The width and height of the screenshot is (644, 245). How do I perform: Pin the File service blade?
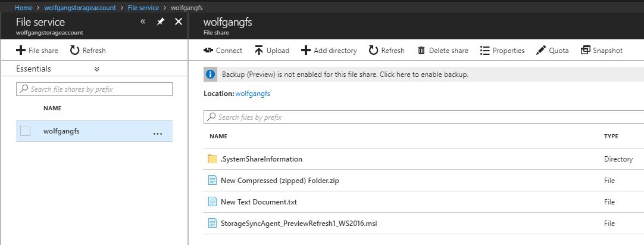click(x=160, y=21)
